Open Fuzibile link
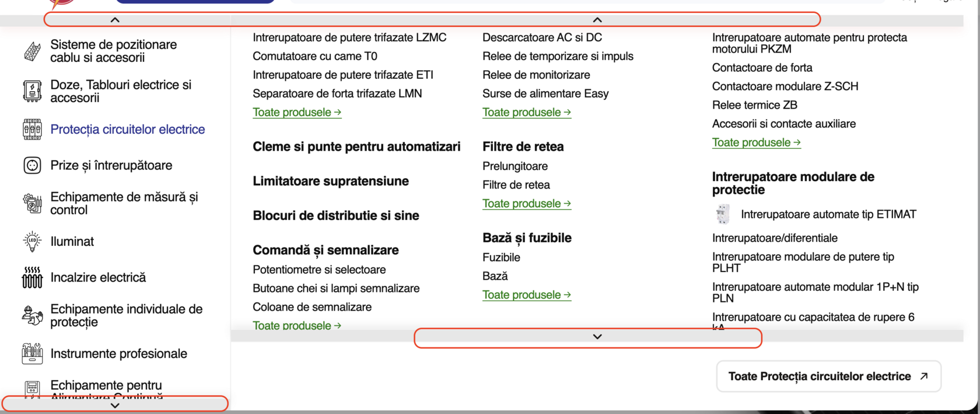The image size is (980, 414). (501, 258)
